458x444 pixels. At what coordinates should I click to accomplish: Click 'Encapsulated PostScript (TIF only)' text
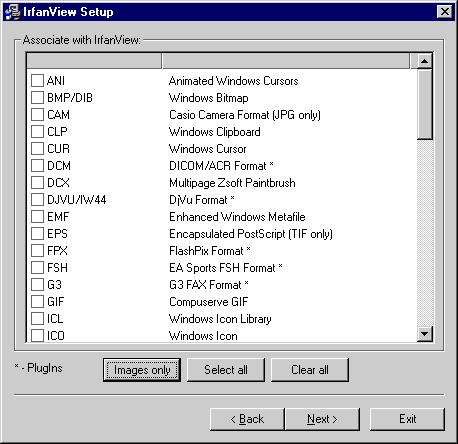coord(251,234)
